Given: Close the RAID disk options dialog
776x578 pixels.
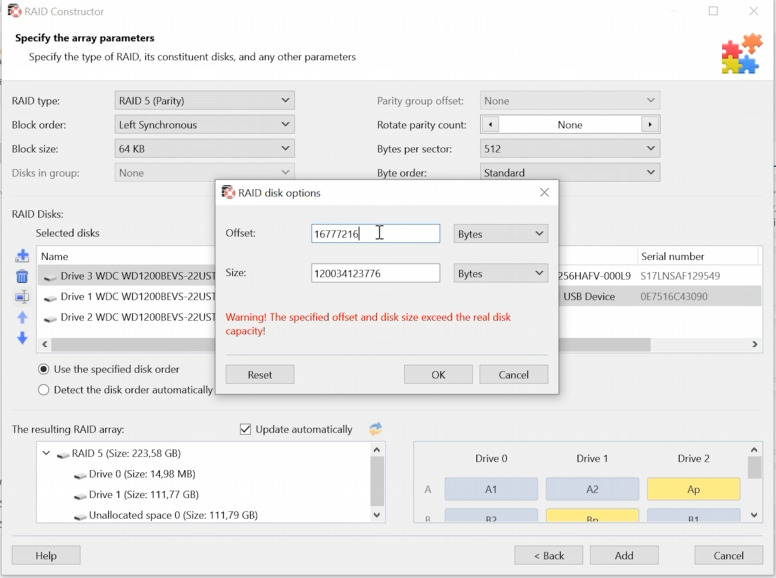Looking at the screenshot, I should 544,193.
